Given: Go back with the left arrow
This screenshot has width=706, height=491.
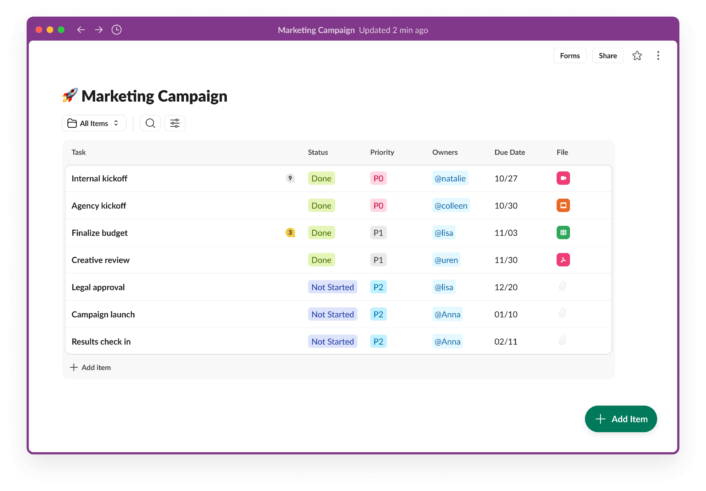Looking at the screenshot, I should click(x=81, y=30).
